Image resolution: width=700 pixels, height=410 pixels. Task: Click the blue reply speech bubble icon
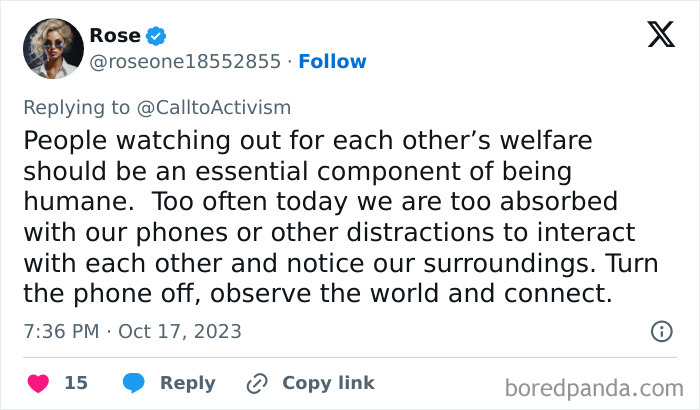(135, 383)
